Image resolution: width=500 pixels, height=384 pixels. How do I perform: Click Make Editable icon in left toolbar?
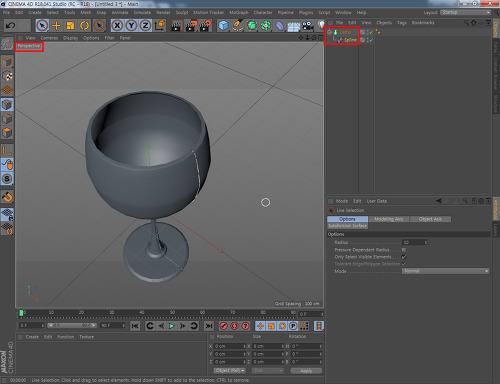click(7, 44)
